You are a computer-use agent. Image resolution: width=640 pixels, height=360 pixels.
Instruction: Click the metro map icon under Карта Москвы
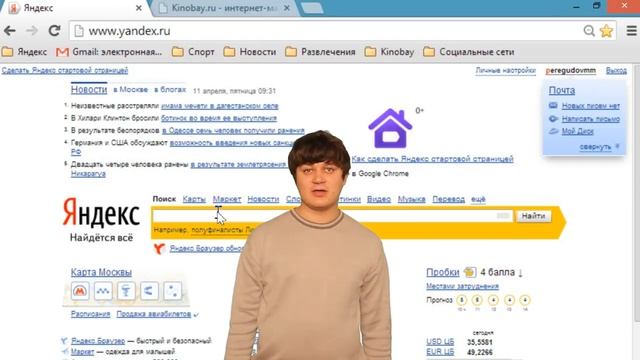click(x=80, y=291)
